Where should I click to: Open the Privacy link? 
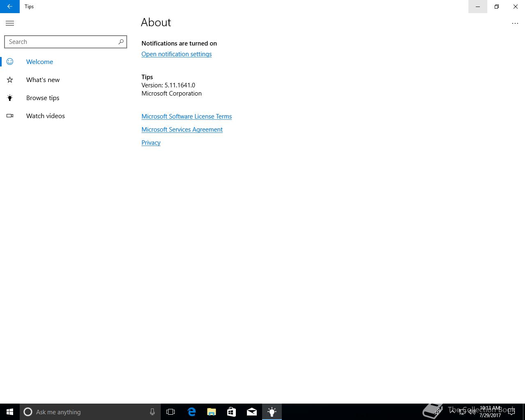[x=151, y=143]
